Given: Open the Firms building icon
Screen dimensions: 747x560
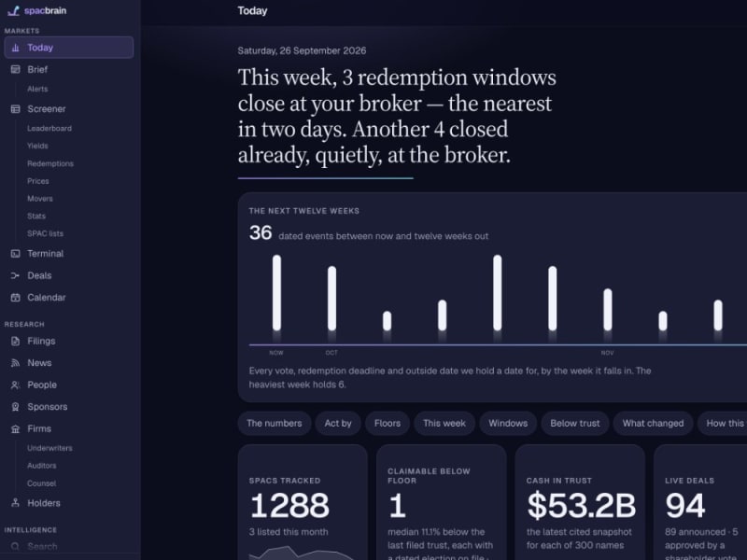Looking at the screenshot, I should click(x=15, y=429).
